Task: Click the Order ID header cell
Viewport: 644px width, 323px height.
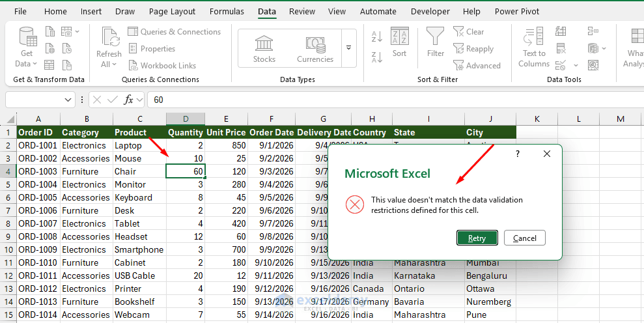Action: 38,132
